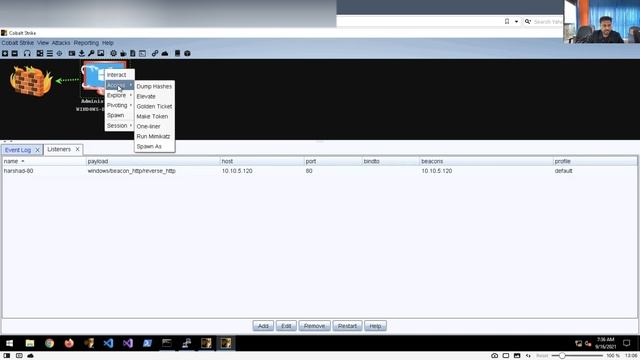This screenshot has height=360, width=640.
Task: Click the disconnect from team server minus icon
Action: (x=15, y=53)
